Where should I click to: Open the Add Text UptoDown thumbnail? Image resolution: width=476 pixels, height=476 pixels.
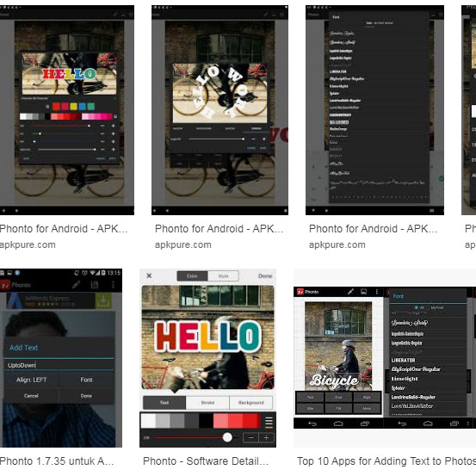tap(61, 357)
